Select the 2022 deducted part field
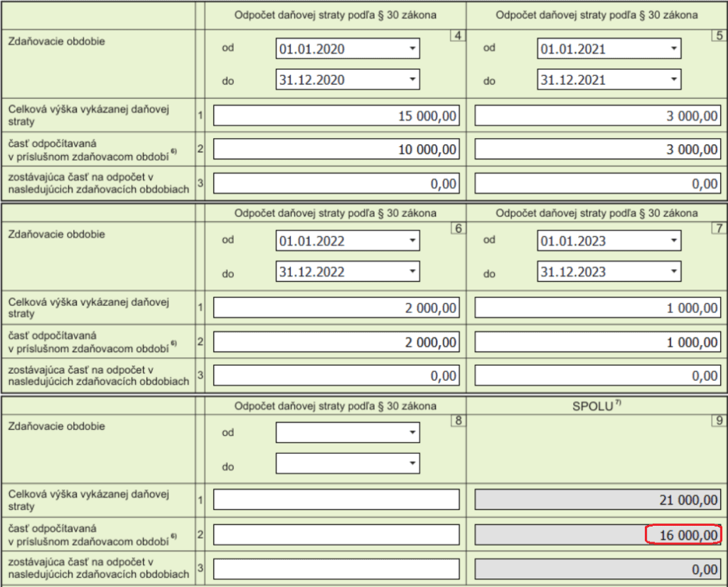 [x=336, y=342]
